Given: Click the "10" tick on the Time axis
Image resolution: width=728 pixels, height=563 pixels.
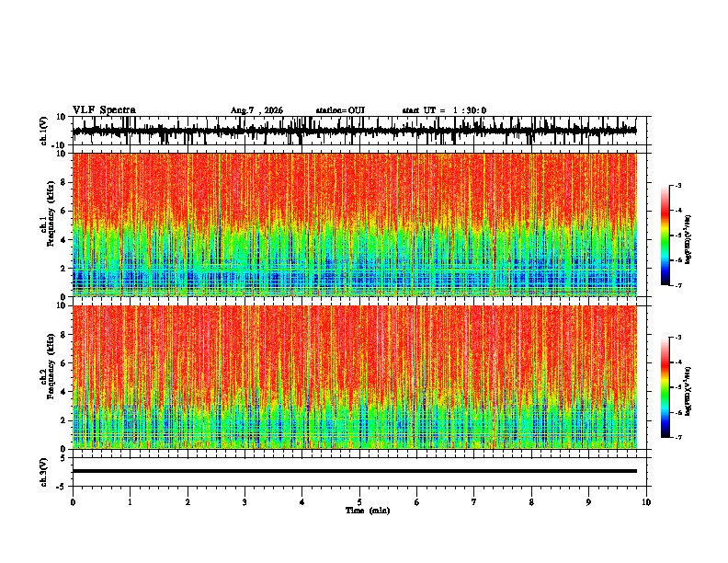Looking at the screenshot, I should click(646, 502).
